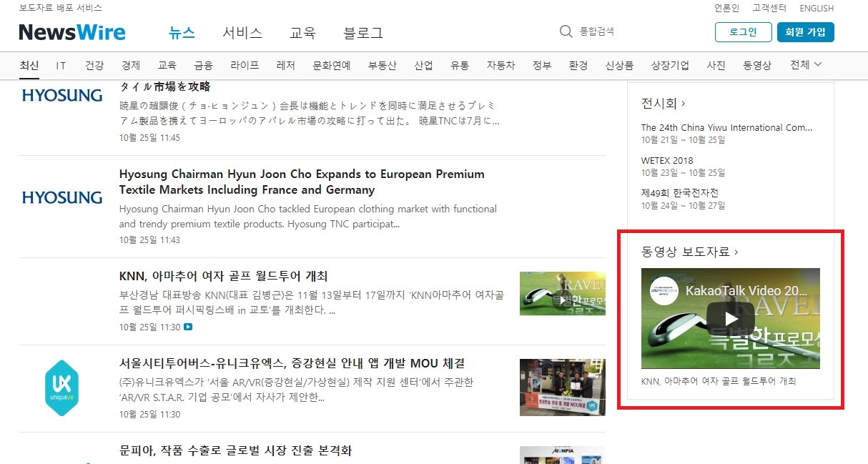Click the search magnifier icon

tap(566, 31)
